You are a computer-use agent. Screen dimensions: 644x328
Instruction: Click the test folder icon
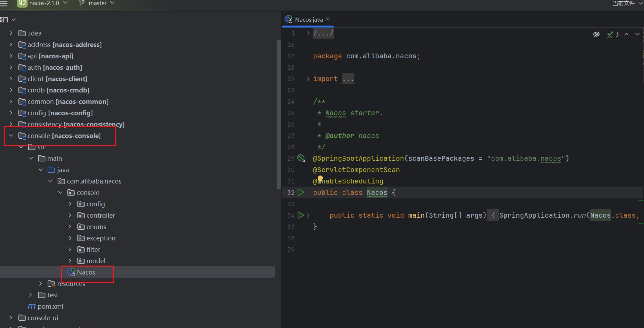point(42,295)
